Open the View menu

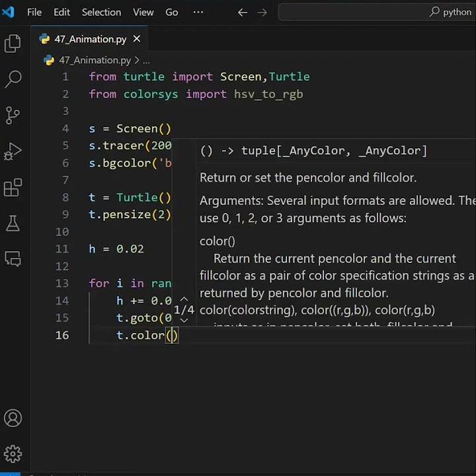click(x=143, y=12)
